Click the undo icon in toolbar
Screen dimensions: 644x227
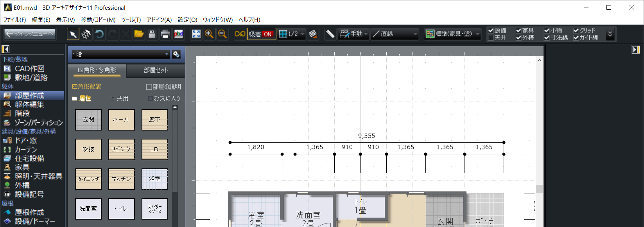point(99,34)
